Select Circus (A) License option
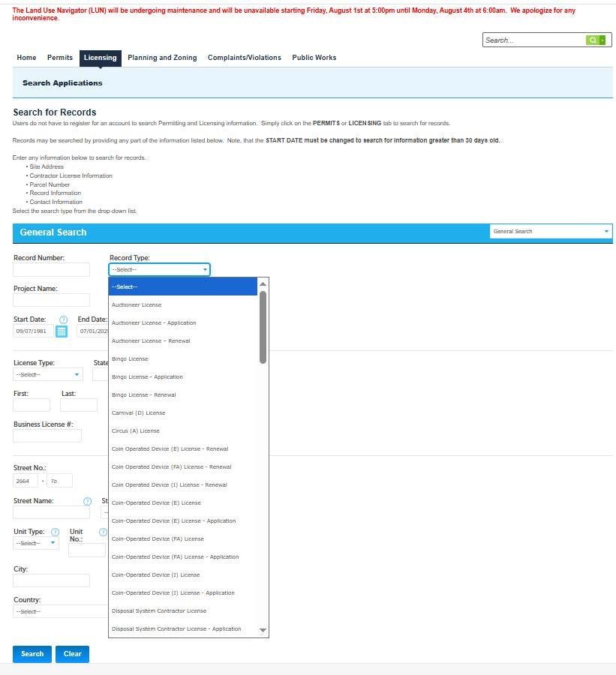This screenshot has width=616, height=675. tap(182, 431)
